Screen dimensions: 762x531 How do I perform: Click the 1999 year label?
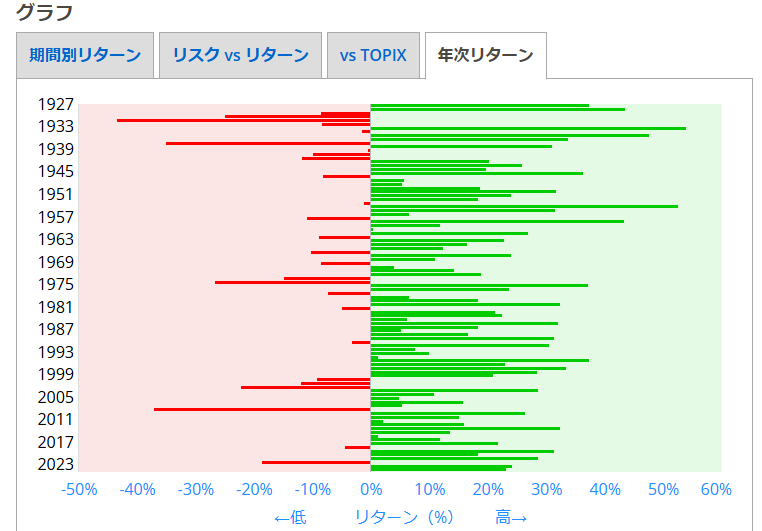click(x=55, y=374)
